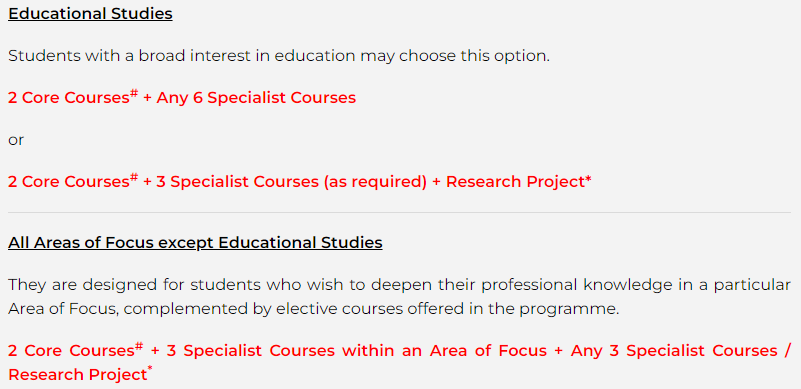
Task: Click the Educational Studies heading
Action: [90, 14]
